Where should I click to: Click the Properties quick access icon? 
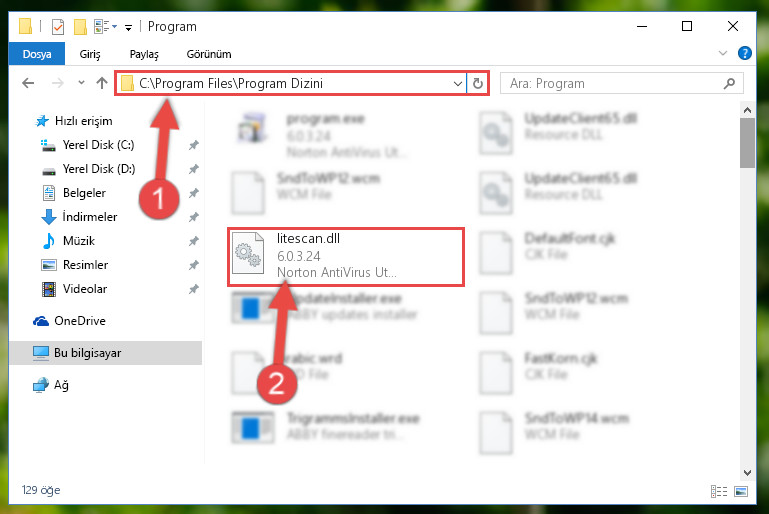[58, 26]
